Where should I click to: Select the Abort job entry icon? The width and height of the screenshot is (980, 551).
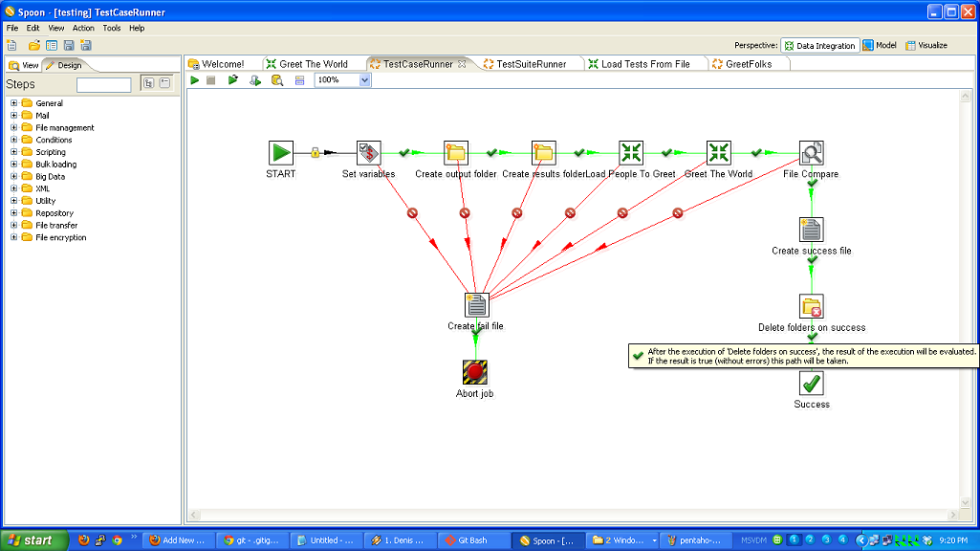pyautogui.click(x=475, y=372)
